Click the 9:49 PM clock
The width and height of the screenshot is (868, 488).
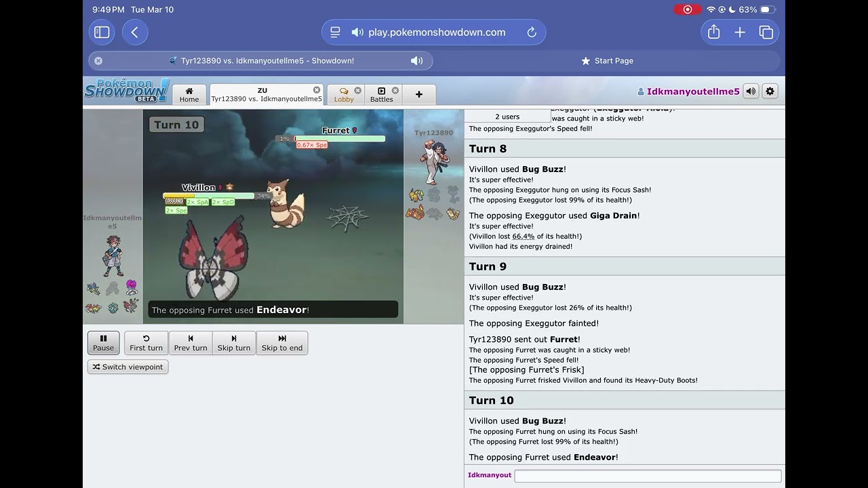click(108, 9)
